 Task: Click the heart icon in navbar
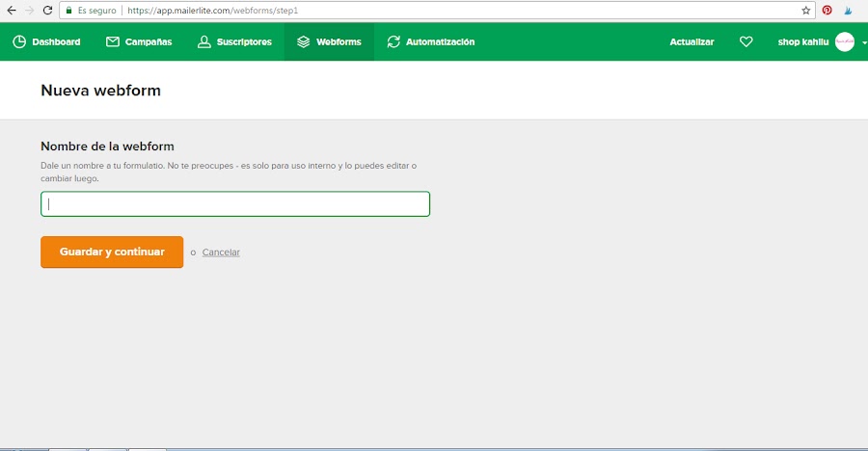click(x=746, y=42)
